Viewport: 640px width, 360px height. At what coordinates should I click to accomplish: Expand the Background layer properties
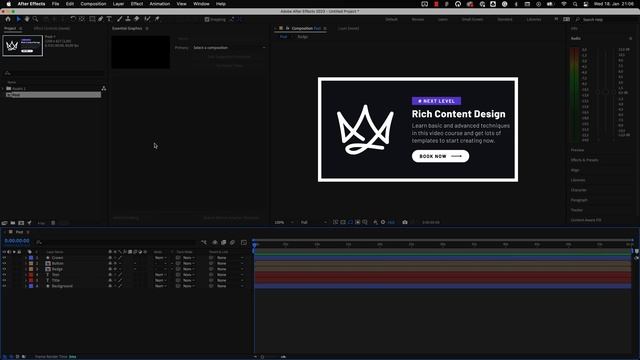pyautogui.click(x=26, y=286)
